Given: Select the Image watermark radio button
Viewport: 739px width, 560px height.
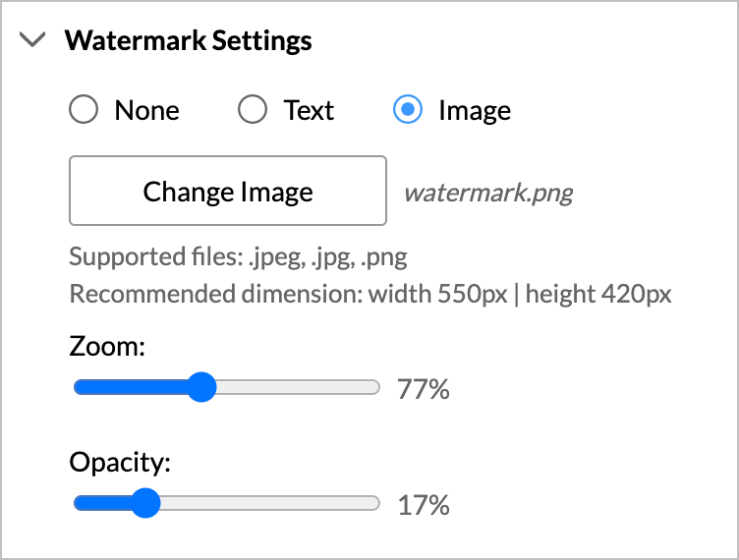Looking at the screenshot, I should coord(408,110).
